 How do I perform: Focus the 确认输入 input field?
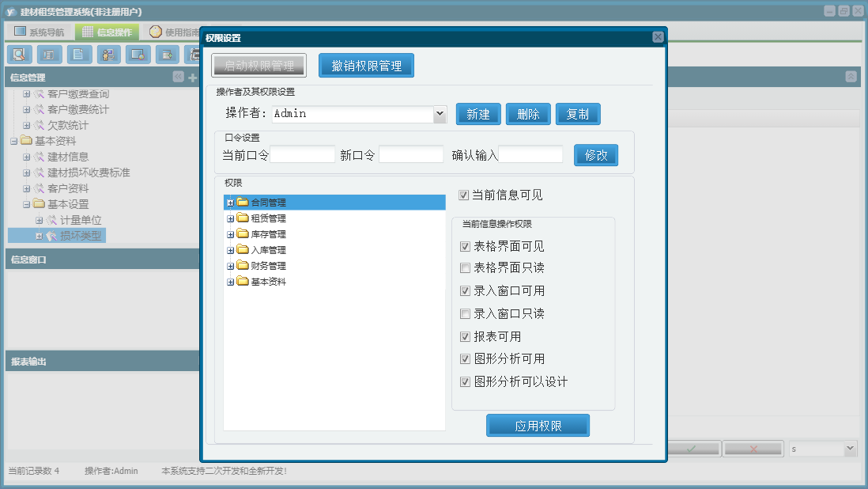point(530,154)
